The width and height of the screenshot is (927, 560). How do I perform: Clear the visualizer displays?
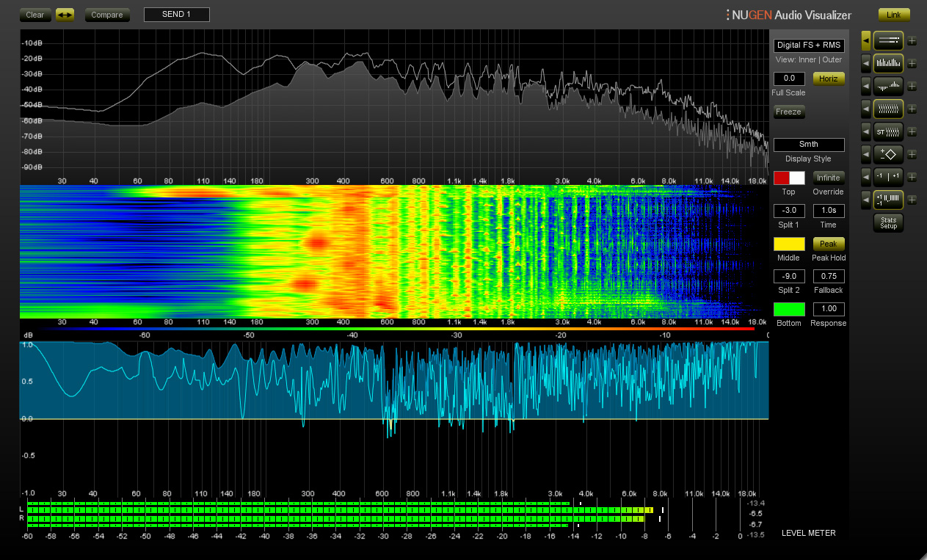34,14
